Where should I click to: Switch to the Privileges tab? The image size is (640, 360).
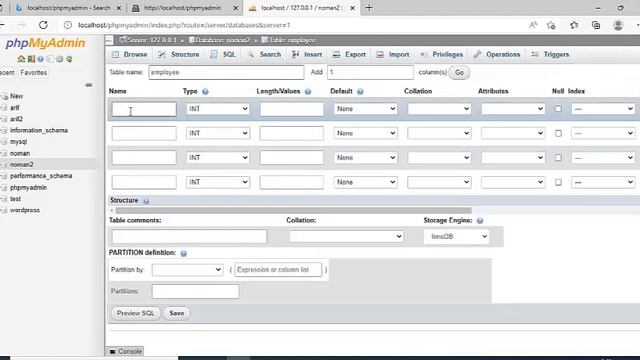pyautogui.click(x=442, y=54)
